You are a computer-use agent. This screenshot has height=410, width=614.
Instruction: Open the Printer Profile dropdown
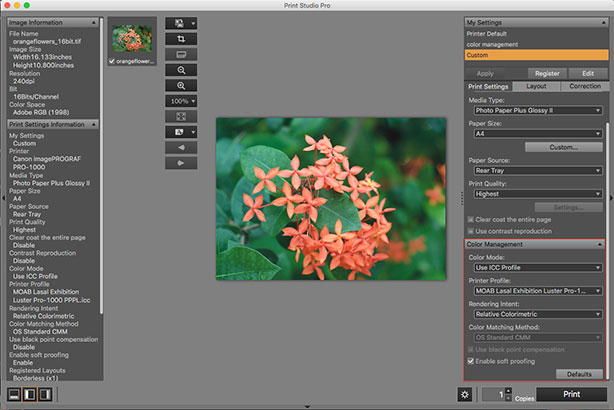coord(538,291)
